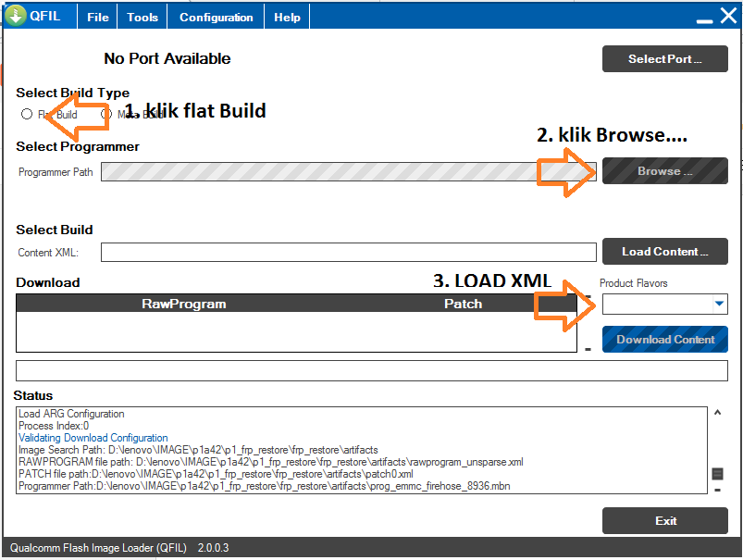Click the Image Search Path log line

tap(198, 450)
